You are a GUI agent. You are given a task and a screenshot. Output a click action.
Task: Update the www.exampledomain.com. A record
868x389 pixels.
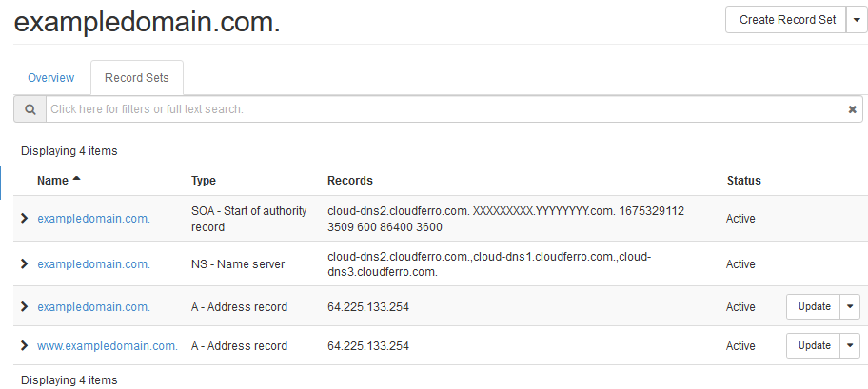[x=814, y=346]
